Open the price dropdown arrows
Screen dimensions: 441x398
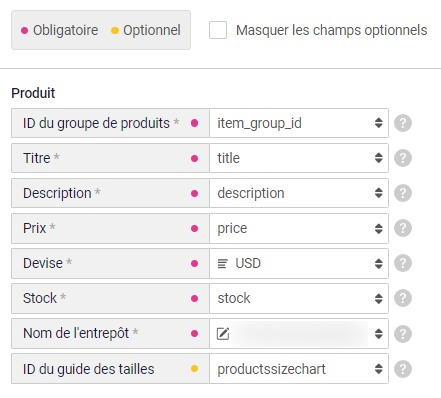click(378, 228)
